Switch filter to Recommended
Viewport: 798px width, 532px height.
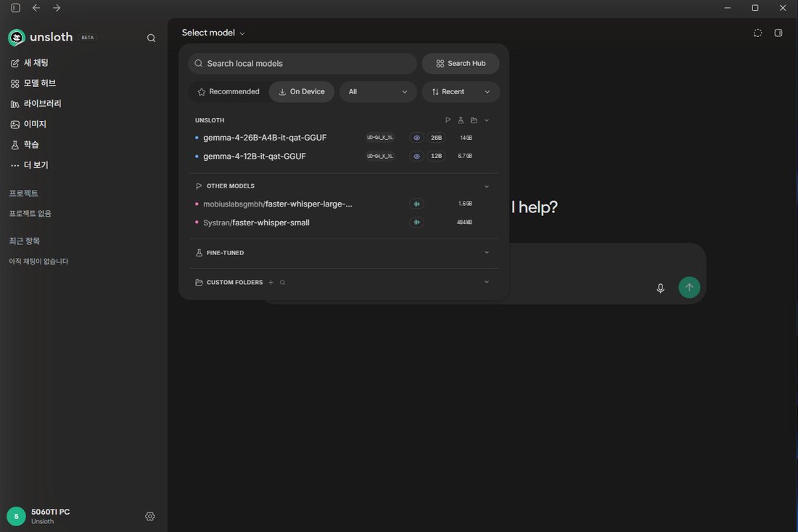point(229,91)
